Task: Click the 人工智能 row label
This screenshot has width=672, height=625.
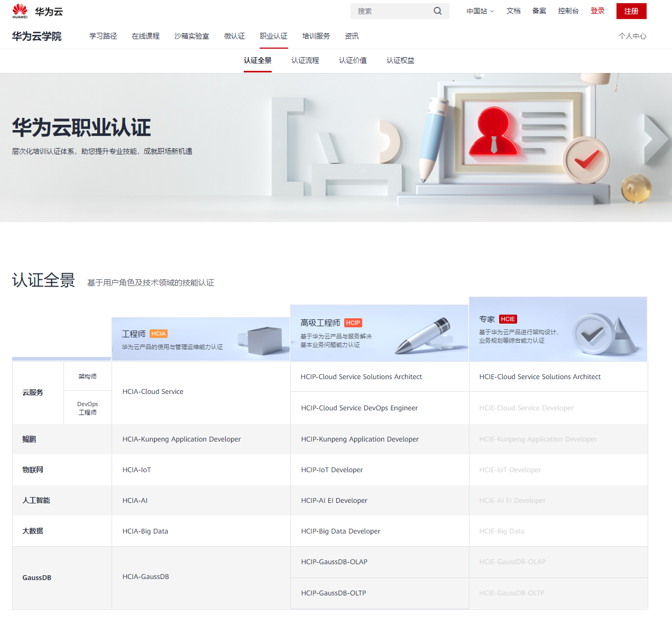Action: pos(36,501)
